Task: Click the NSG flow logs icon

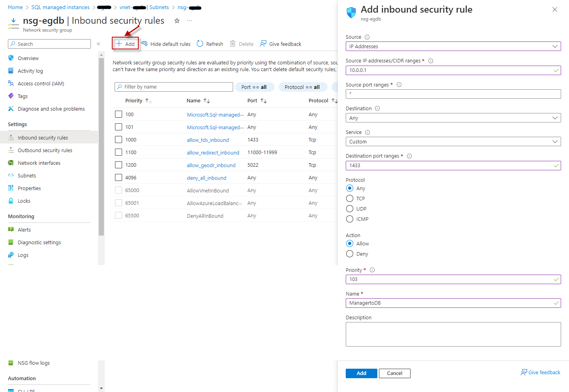Action: 11,363
